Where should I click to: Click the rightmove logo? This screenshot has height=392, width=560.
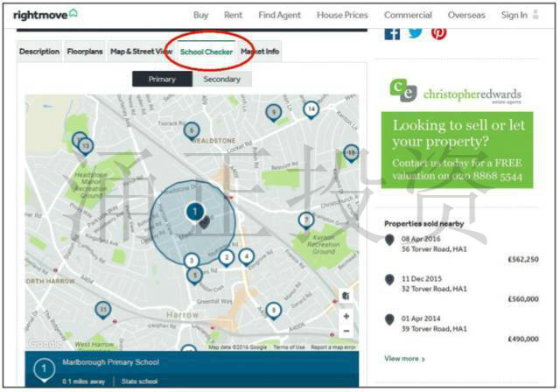point(45,15)
